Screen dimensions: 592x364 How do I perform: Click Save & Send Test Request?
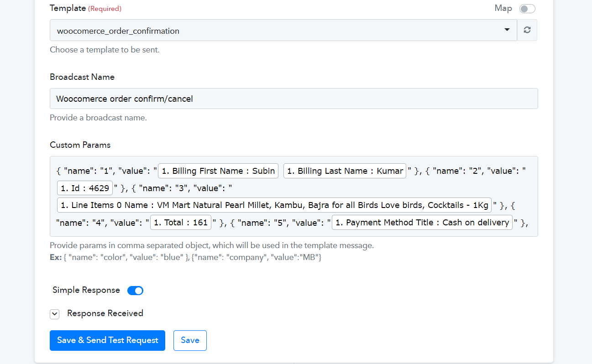(x=107, y=340)
